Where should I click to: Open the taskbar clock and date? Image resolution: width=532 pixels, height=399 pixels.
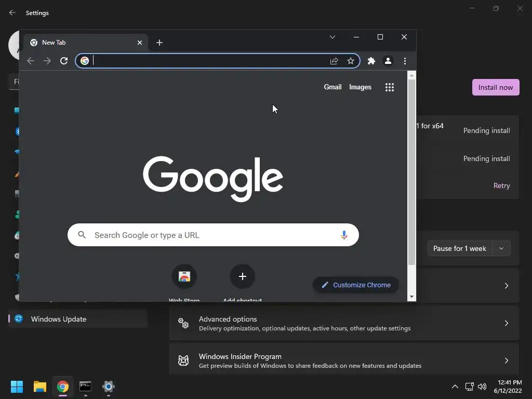(x=508, y=387)
